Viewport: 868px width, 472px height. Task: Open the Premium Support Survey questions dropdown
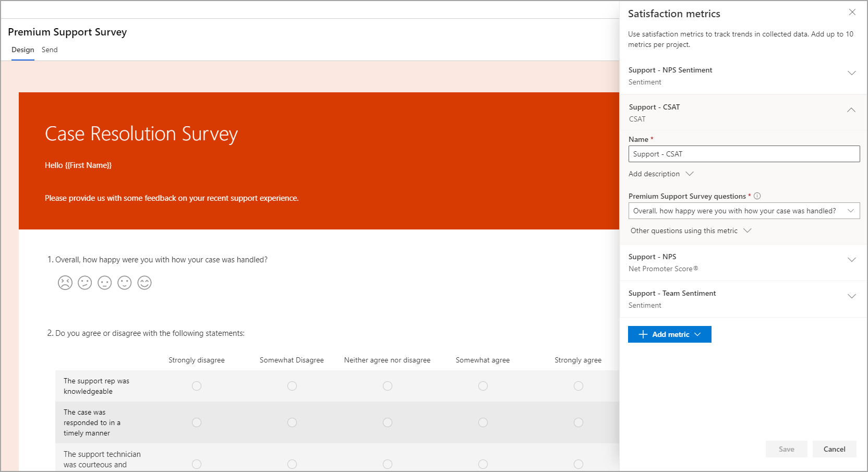(744, 211)
